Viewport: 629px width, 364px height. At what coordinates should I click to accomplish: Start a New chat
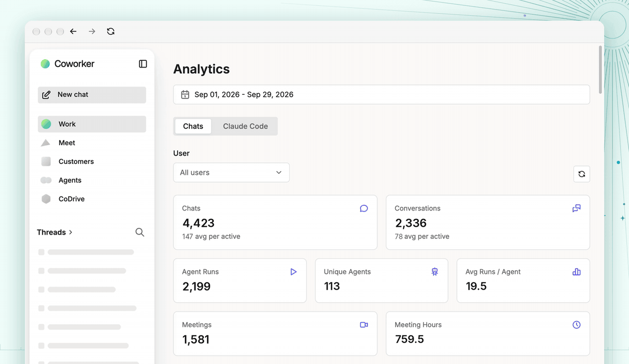coord(92,95)
